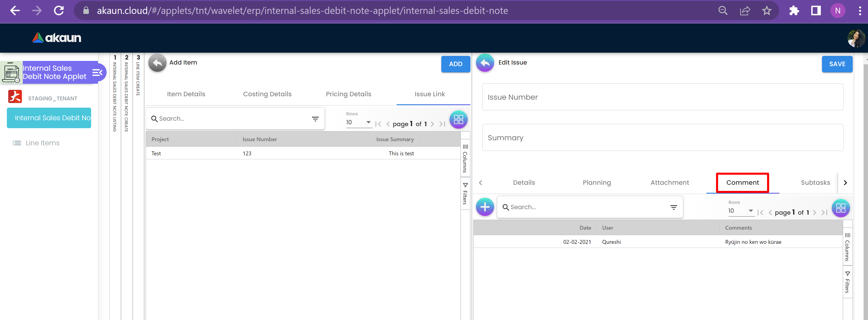Toggle Filters side panel in issue list
This screenshot has width=868, height=320.
(x=465, y=194)
